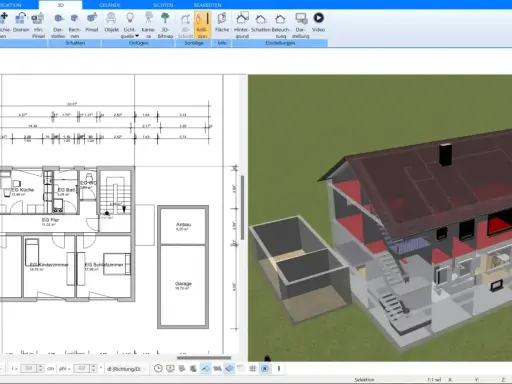Select the Garage room in the floor plan
This screenshot has width=512, height=384.
pos(183,285)
